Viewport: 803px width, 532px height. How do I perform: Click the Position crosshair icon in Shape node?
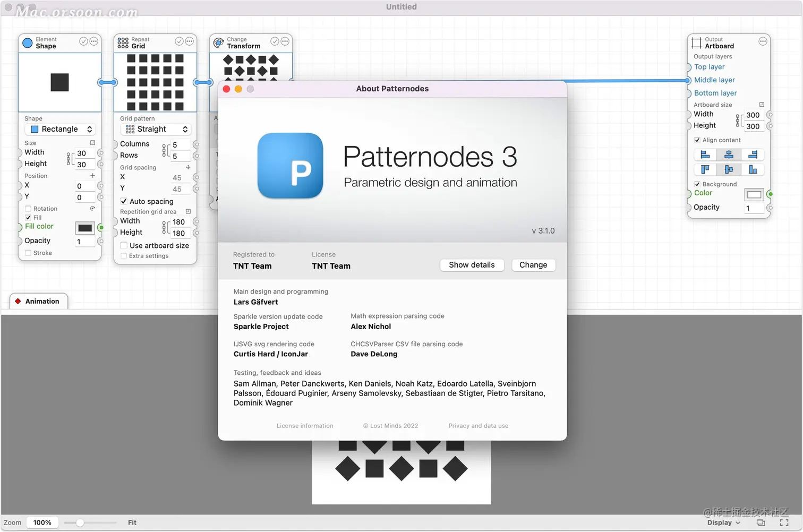(92, 176)
